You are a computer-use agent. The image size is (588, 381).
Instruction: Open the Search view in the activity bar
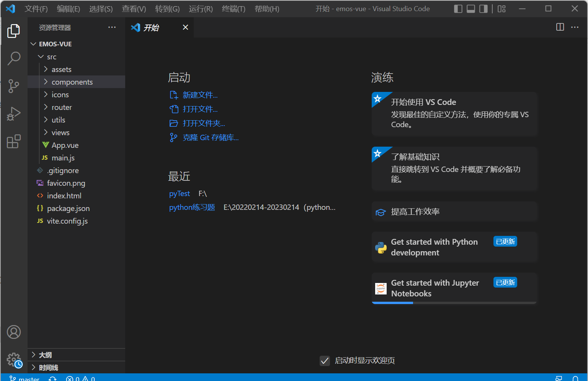click(x=14, y=59)
